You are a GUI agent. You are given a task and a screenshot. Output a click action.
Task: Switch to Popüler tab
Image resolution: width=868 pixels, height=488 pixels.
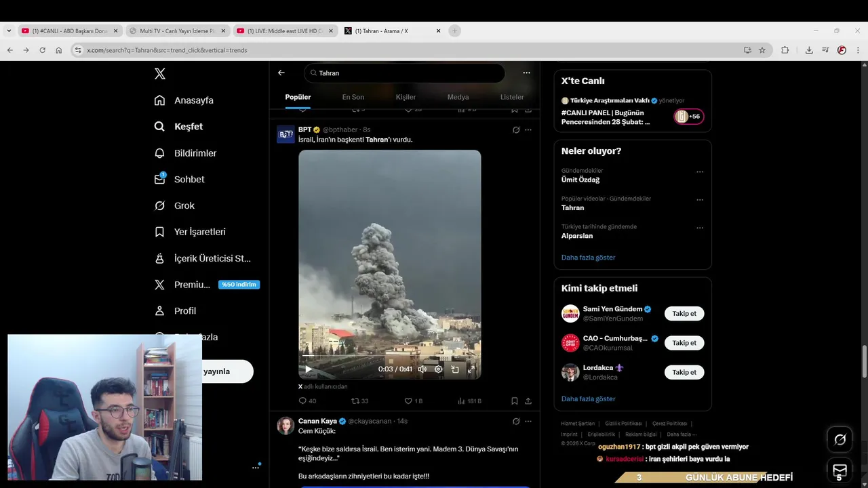tap(298, 97)
